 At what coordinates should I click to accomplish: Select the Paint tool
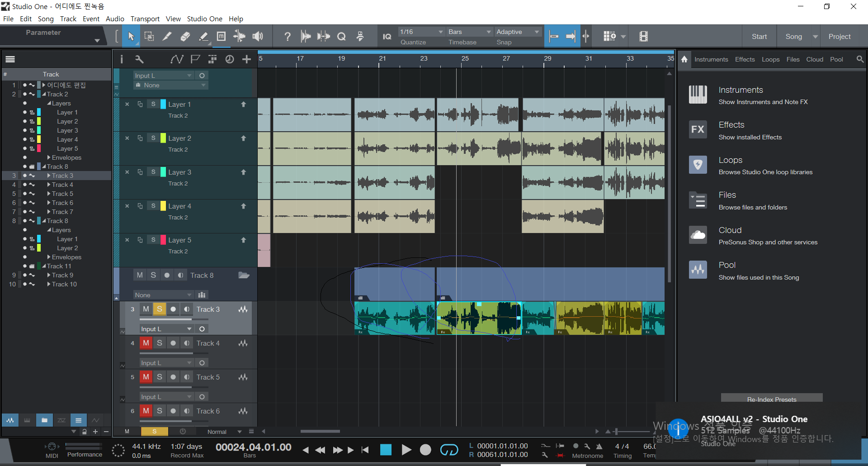(x=203, y=37)
